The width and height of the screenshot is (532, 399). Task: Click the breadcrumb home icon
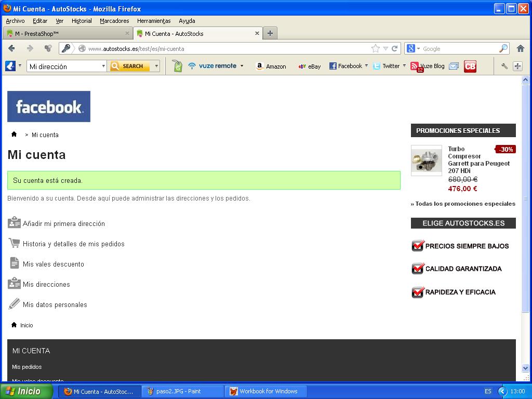point(14,134)
